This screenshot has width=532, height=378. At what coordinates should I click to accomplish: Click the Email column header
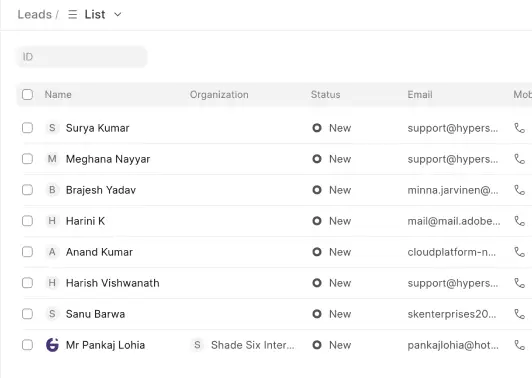[420, 94]
